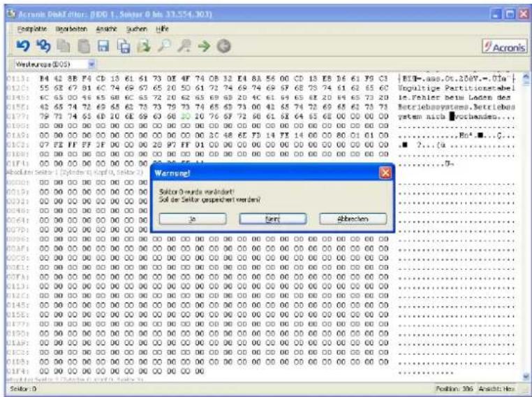Click the 'Betriebssystems.Betriebss' ASCII text
Viewport: 532px width, 397px height.
[457, 107]
